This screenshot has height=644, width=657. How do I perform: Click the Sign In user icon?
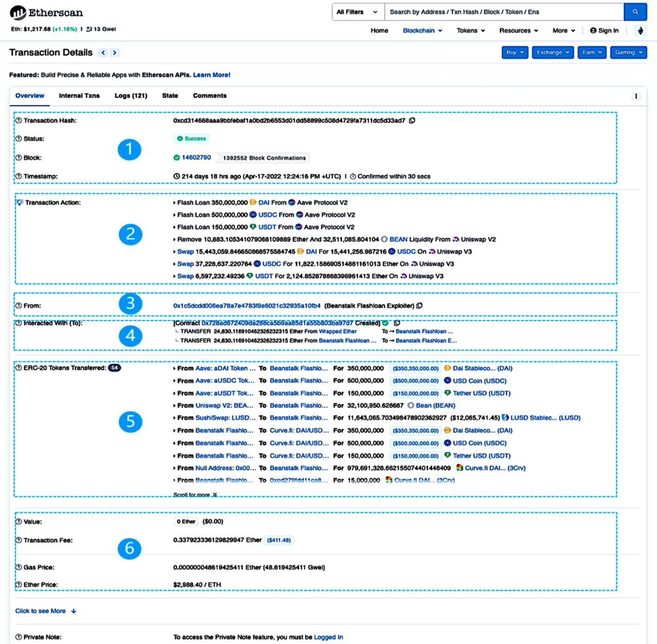[x=593, y=31]
